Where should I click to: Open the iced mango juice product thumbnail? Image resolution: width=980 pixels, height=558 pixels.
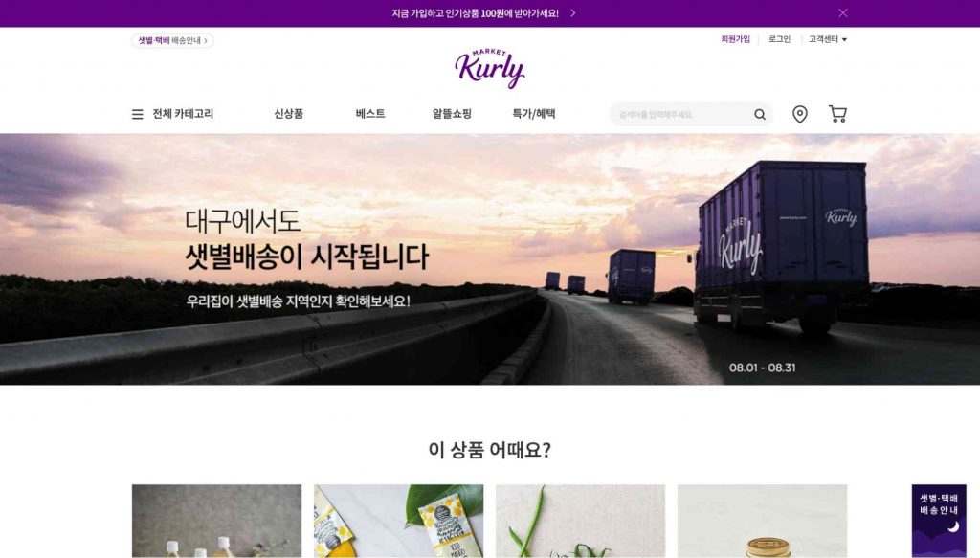(x=398, y=521)
